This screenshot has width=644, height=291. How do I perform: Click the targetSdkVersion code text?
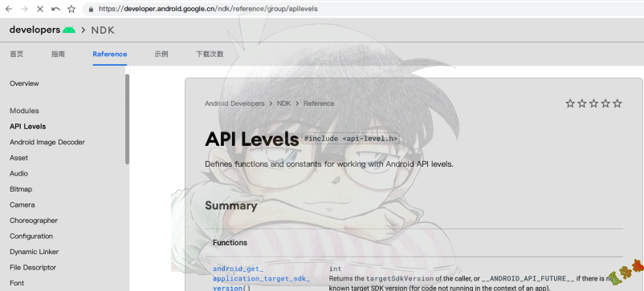point(400,279)
